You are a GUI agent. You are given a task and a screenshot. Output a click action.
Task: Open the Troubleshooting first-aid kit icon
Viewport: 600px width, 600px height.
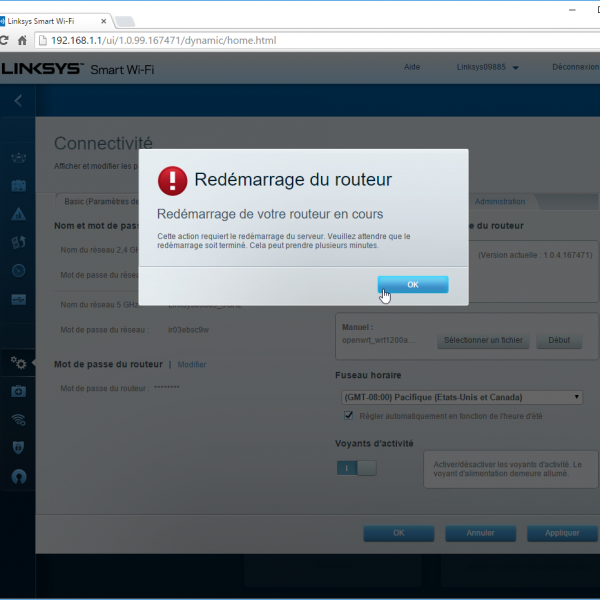(x=18, y=391)
